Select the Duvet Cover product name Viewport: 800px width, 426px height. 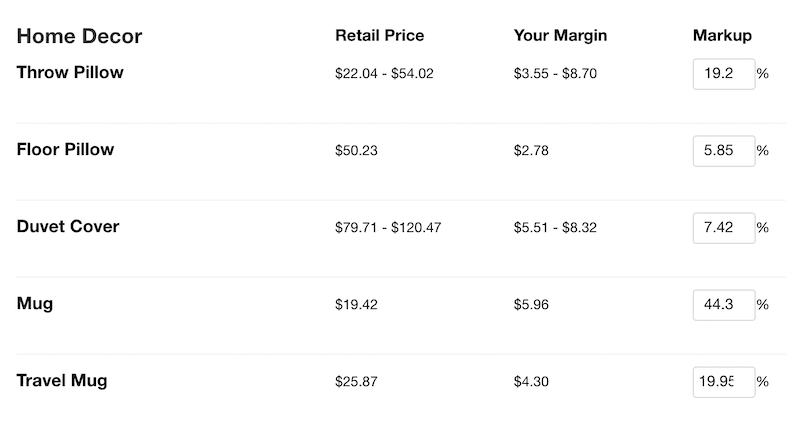tap(68, 227)
